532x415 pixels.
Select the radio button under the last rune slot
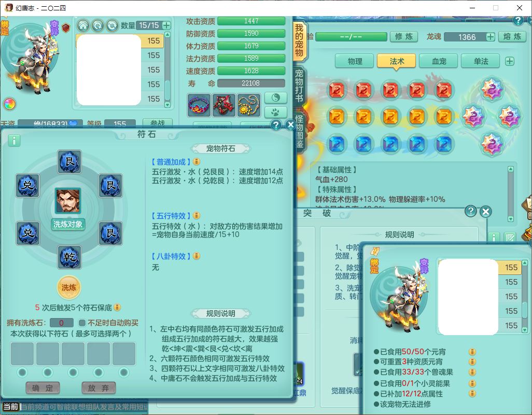(124, 372)
